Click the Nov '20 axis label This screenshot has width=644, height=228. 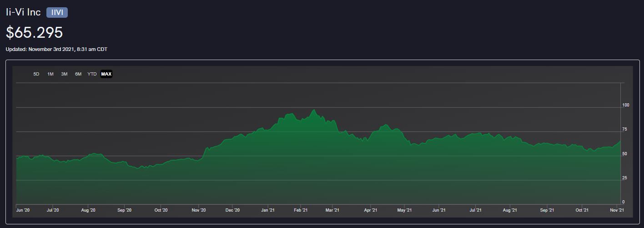click(199, 210)
